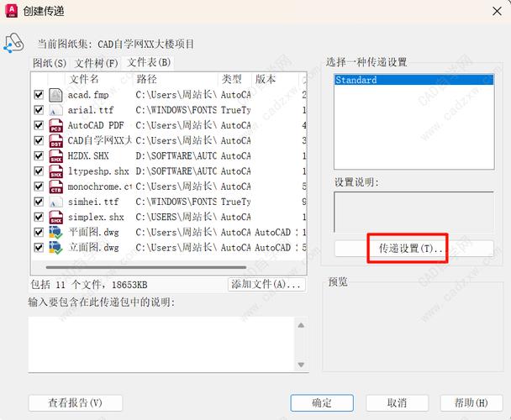Screen dimensions: 511x420
Task: Click the acad.fmp file icon
Action: point(55,95)
